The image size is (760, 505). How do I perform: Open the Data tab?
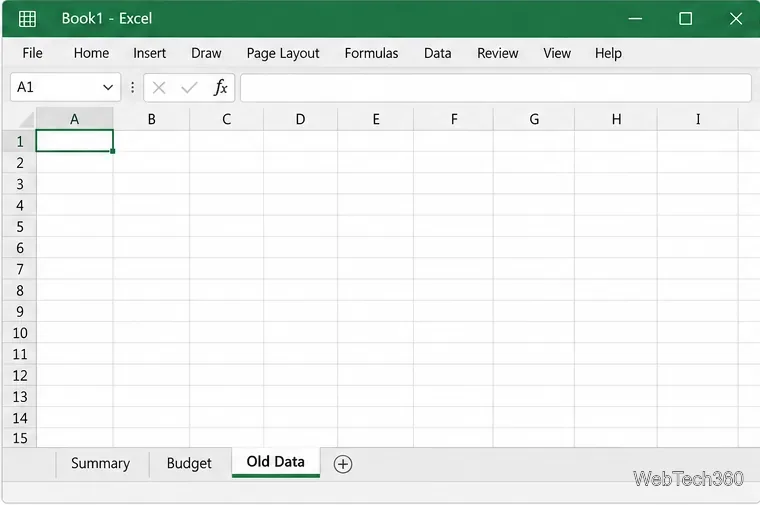(437, 53)
